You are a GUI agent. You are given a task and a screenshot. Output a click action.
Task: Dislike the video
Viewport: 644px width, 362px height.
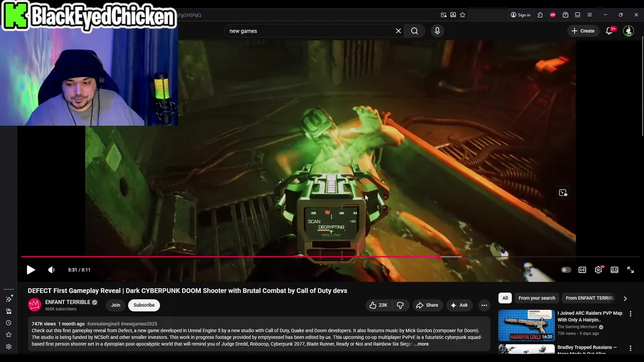point(400,305)
